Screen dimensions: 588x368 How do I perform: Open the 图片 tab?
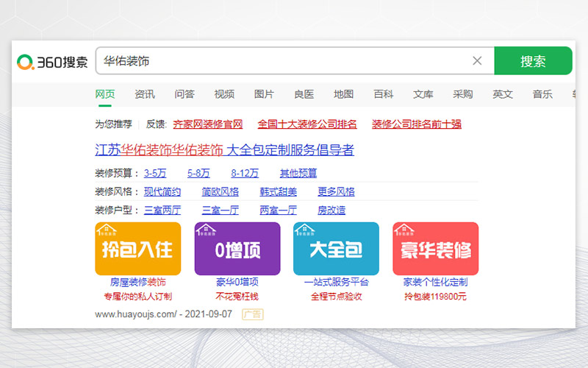(x=264, y=94)
